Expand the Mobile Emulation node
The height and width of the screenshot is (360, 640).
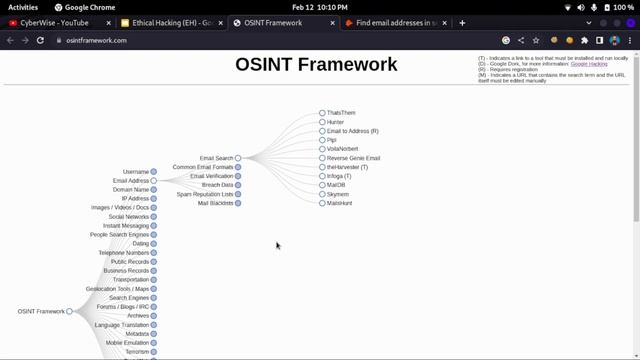pos(153,343)
